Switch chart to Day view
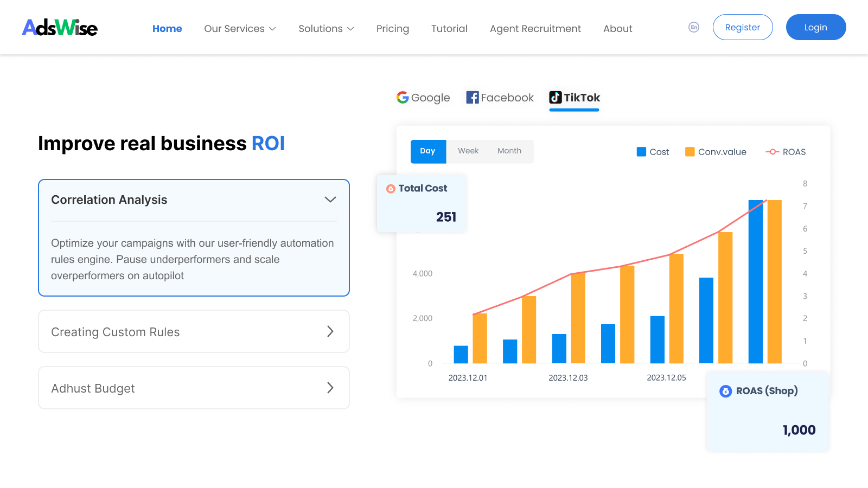Screen dimensions: 868x488 [427, 151]
